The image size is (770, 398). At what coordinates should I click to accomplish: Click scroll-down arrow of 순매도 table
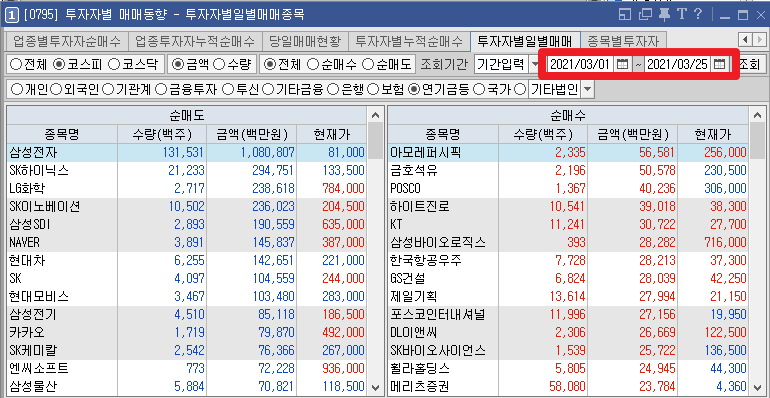pos(376,387)
